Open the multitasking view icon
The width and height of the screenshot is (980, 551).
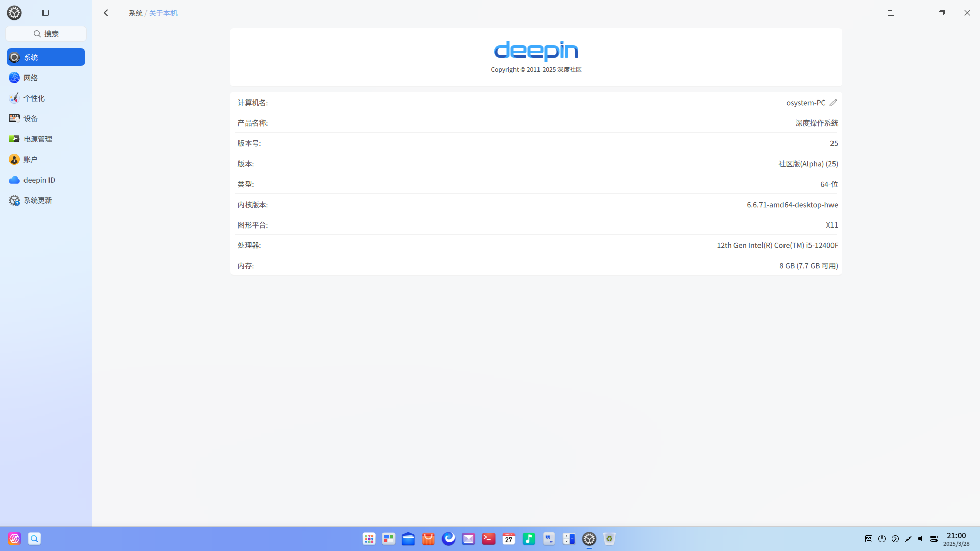[389, 539]
